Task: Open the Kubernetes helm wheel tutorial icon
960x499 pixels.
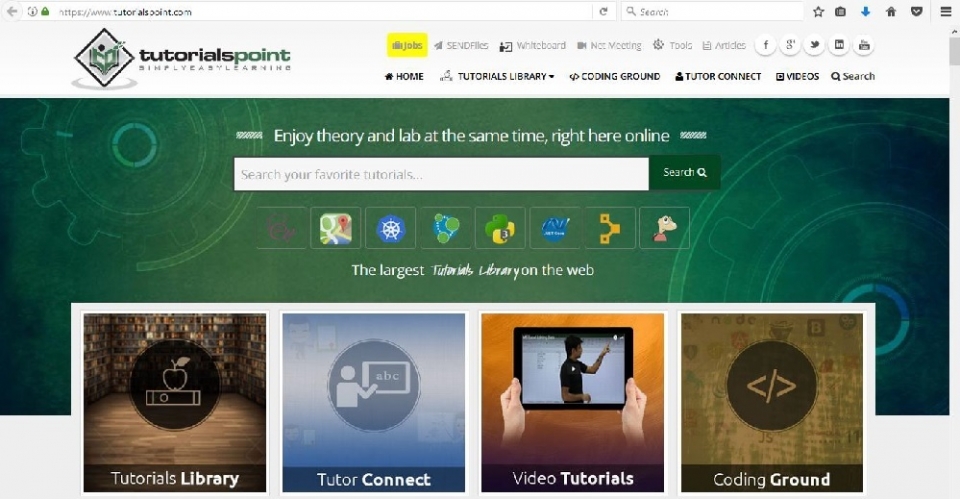Action: 391,228
